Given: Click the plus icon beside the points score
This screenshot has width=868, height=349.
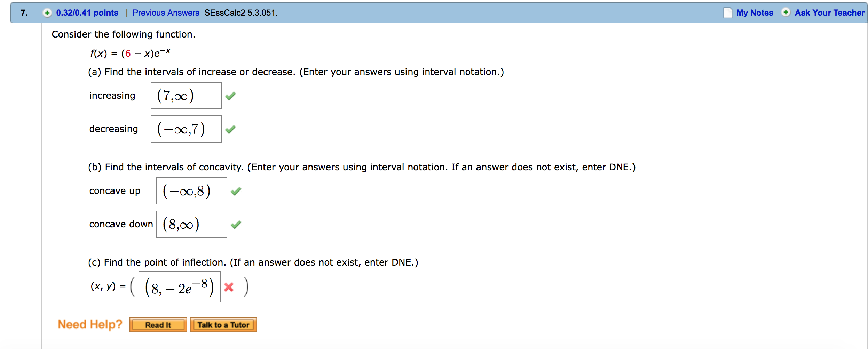Looking at the screenshot, I should click(x=47, y=13).
